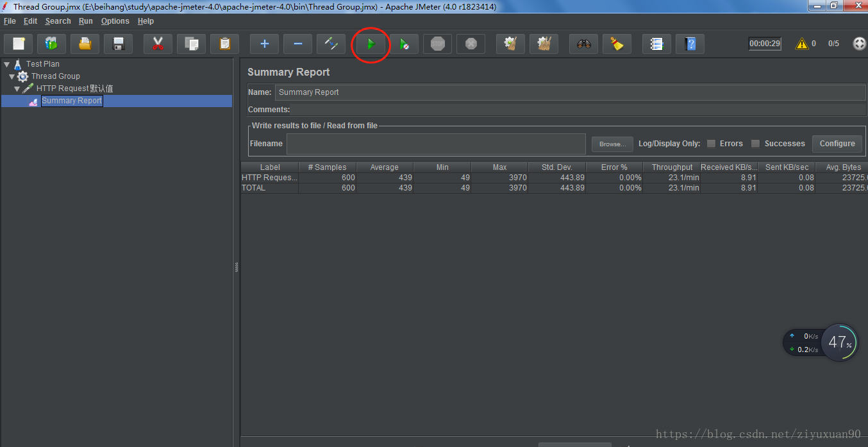Stop the running test
The image size is (868, 447).
tap(437, 44)
